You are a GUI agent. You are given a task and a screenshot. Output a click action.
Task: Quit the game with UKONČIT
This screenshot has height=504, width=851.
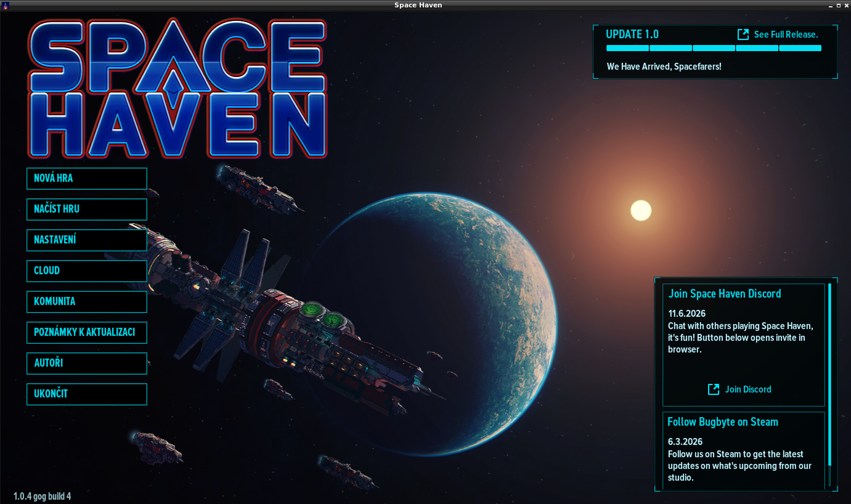[87, 394]
